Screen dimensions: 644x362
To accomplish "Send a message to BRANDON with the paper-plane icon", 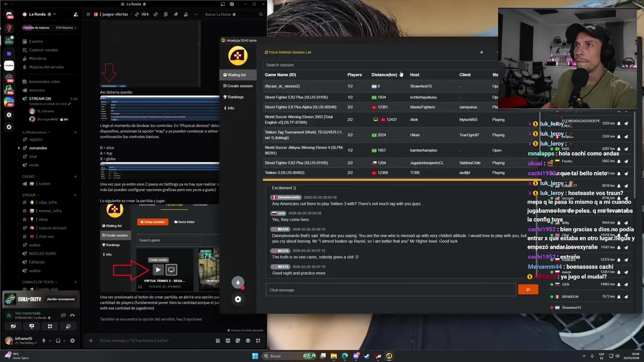I will click(626, 297).
